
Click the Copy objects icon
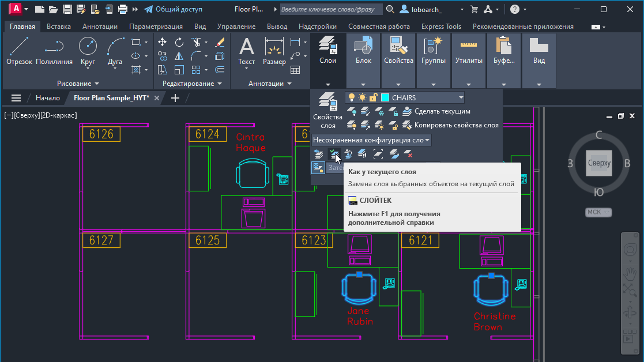coord(162,56)
